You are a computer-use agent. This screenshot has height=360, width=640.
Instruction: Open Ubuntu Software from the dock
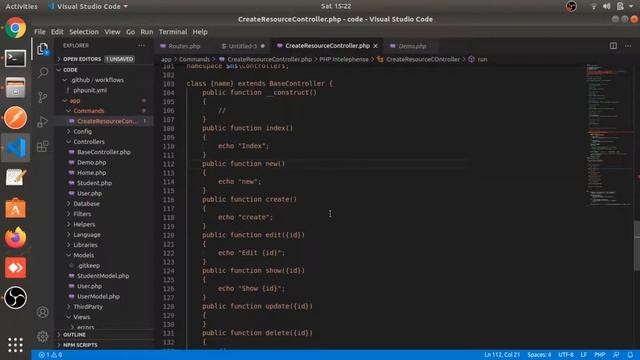click(x=16, y=208)
